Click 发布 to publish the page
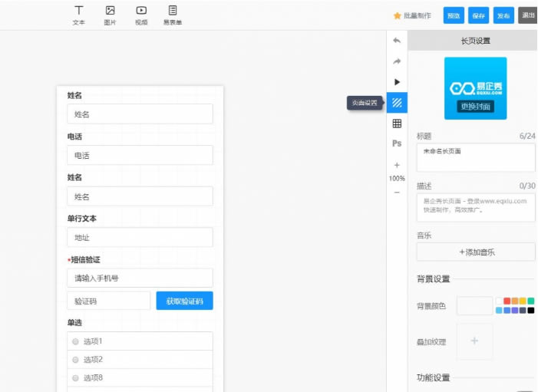The height and width of the screenshot is (392, 538). pyautogui.click(x=503, y=15)
